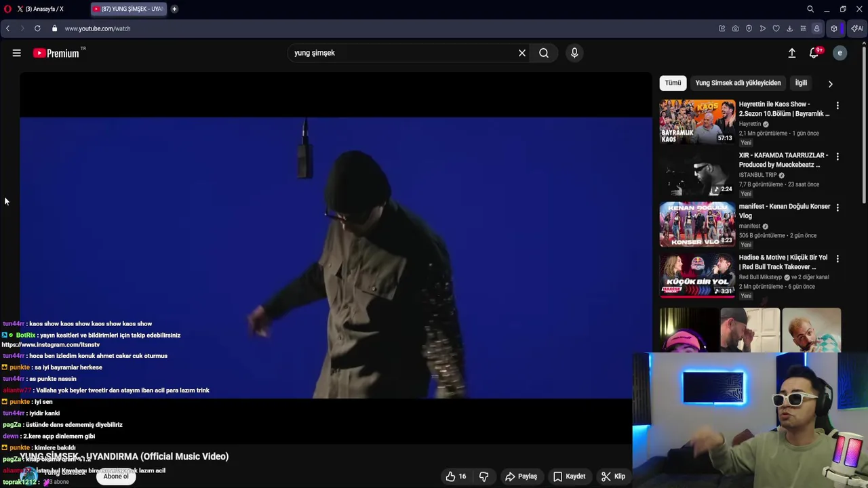
Task: Open Opera Flow send arrow icon
Action: pyautogui.click(x=762, y=28)
